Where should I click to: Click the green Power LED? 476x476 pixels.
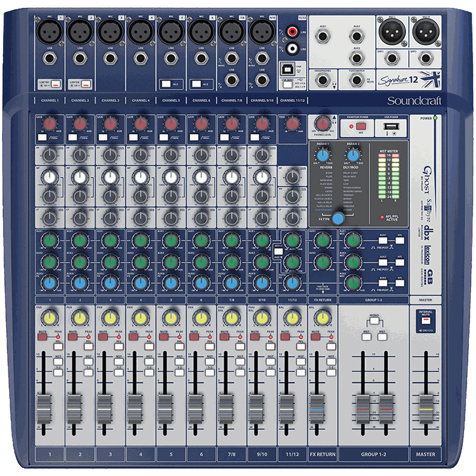click(x=435, y=118)
